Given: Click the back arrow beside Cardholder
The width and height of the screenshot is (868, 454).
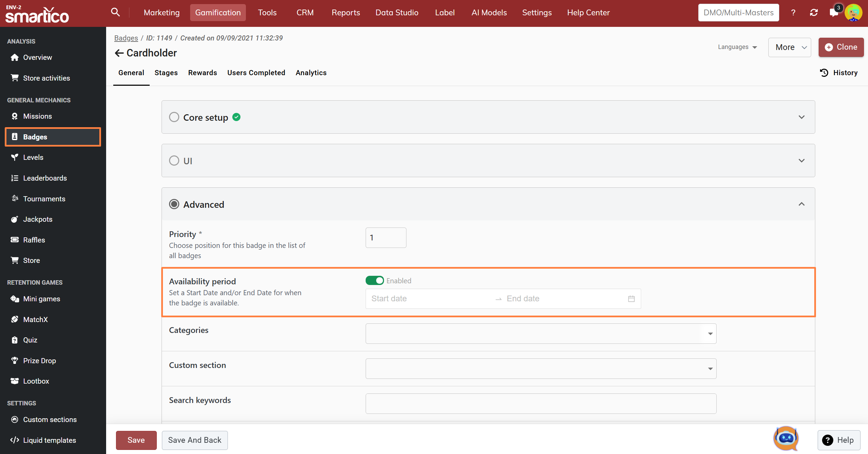Looking at the screenshot, I should pos(119,53).
